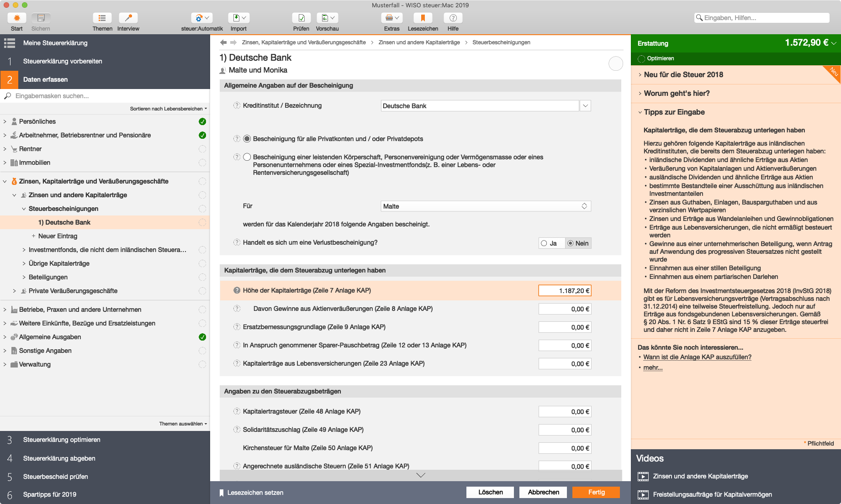Click the Eingabemasken suchen search field
Screen dimensions: 841x504
[105, 96]
